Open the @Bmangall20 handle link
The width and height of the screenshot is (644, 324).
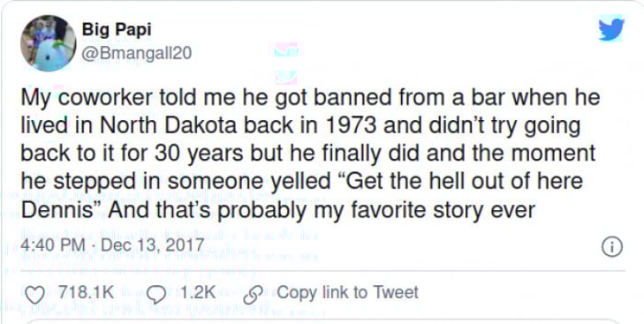point(137,54)
